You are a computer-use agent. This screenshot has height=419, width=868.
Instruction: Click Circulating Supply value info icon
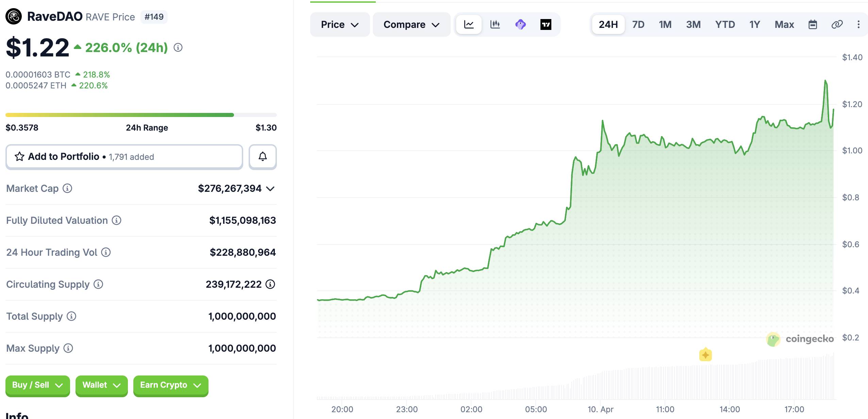pos(270,284)
